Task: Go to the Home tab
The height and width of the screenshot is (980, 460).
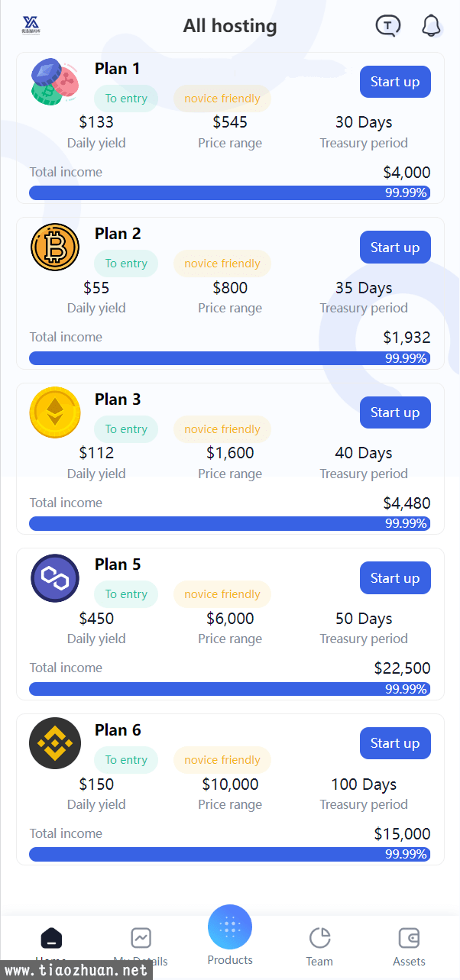Action: 51,946
